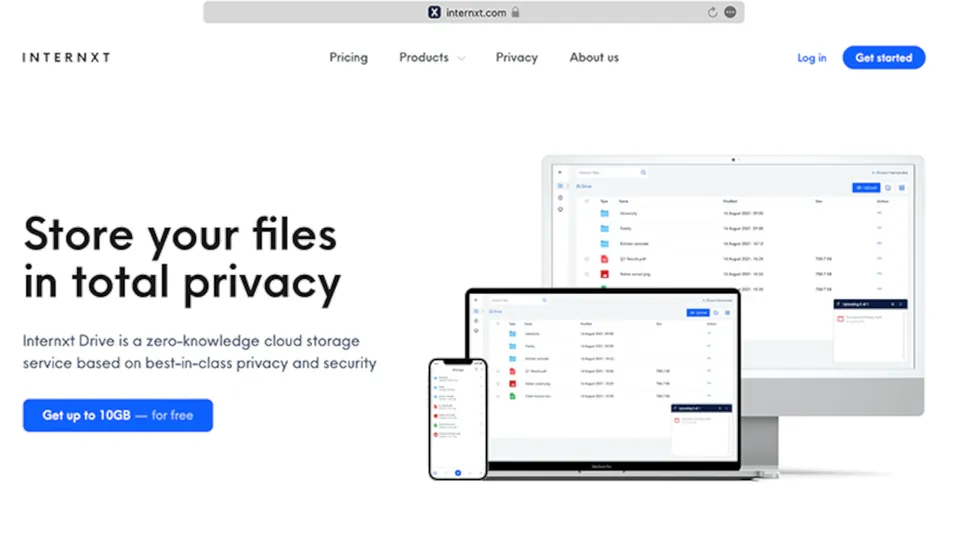Click the Log in link

(x=811, y=58)
